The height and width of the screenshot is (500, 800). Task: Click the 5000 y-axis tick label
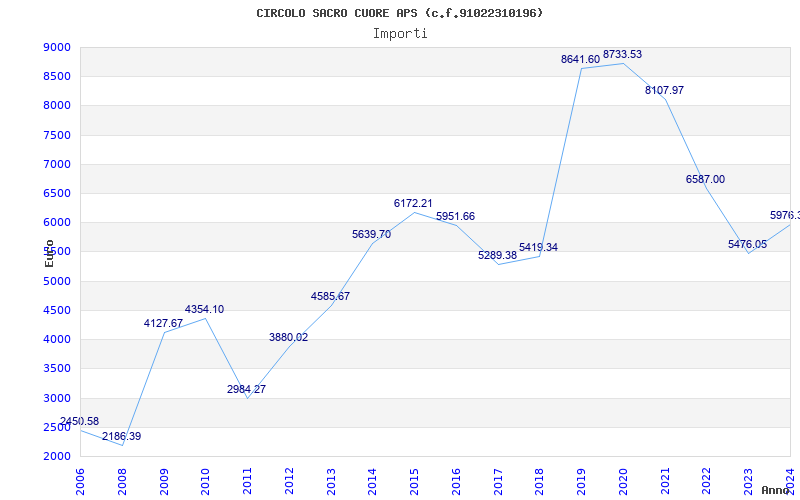click(x=57, y=282)
